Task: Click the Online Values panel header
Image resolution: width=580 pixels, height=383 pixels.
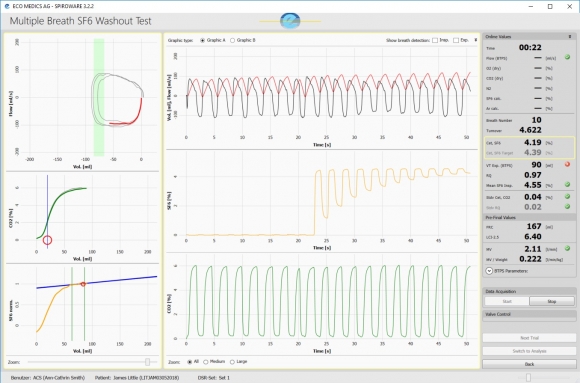Action: 529,37
